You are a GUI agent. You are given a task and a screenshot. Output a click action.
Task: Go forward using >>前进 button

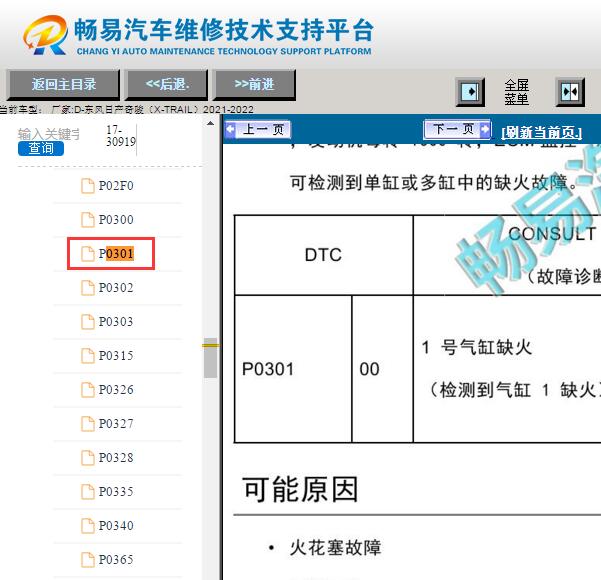pos(254,84)
